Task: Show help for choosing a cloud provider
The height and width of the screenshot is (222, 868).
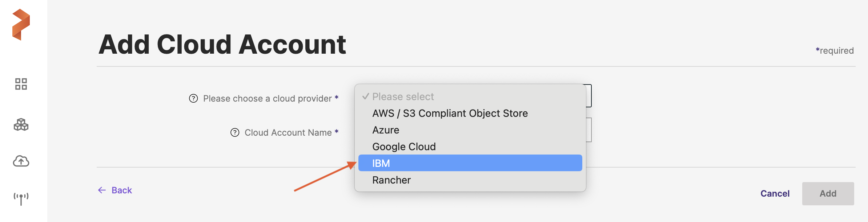Action: pos(193,98)
